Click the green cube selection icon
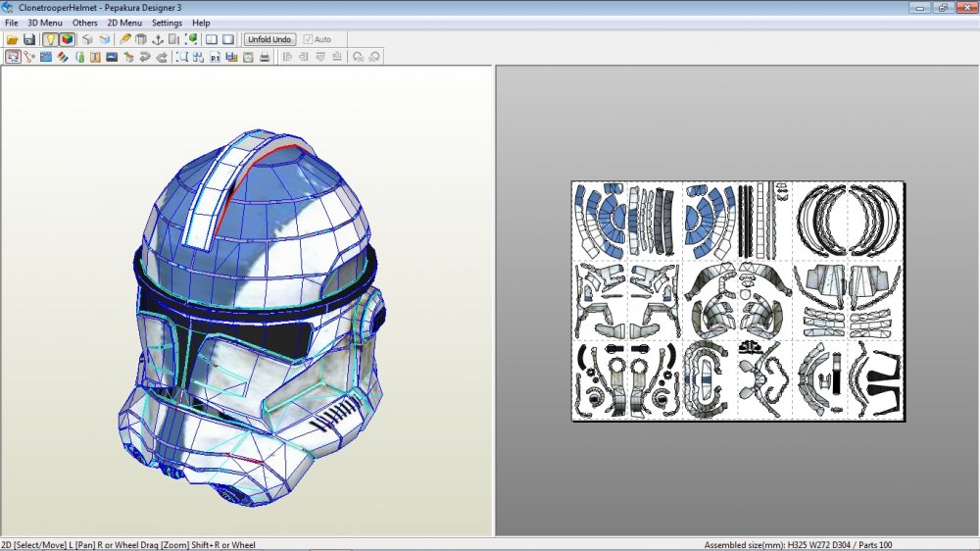980x551 pixels. 191,39
